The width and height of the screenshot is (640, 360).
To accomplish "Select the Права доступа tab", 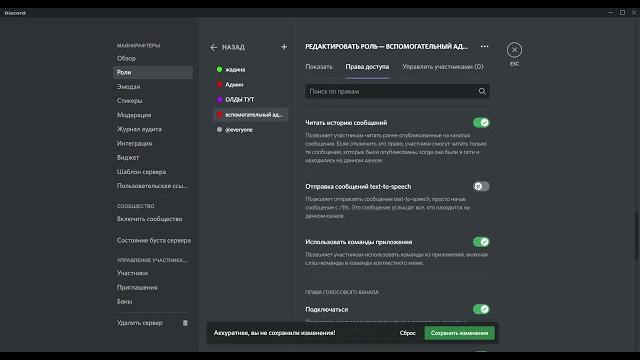I will pyautogui.click(x=367, y=67).
